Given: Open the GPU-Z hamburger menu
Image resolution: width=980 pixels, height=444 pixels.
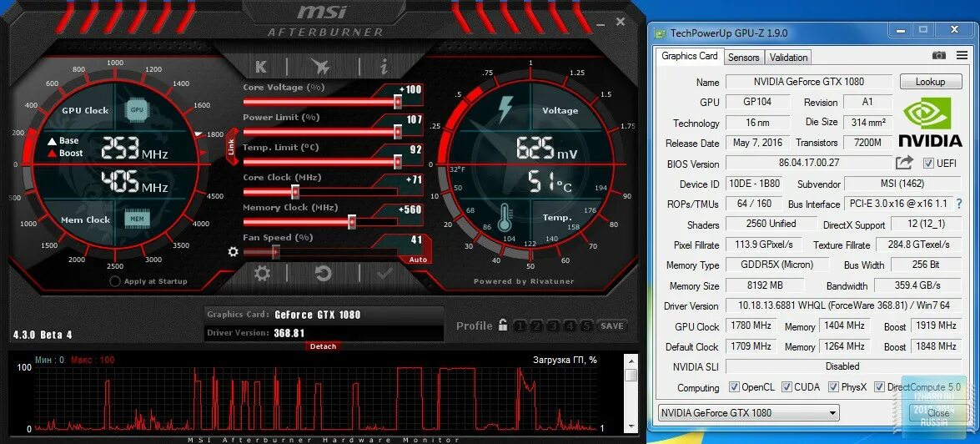Looking at the screenshot, I should [x=962, y=56].
